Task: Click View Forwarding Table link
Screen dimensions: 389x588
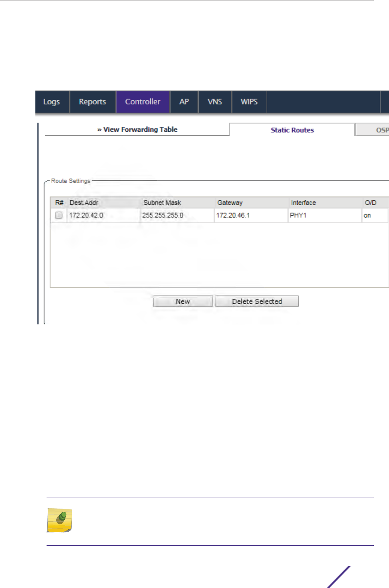Action: click(137, 129)
